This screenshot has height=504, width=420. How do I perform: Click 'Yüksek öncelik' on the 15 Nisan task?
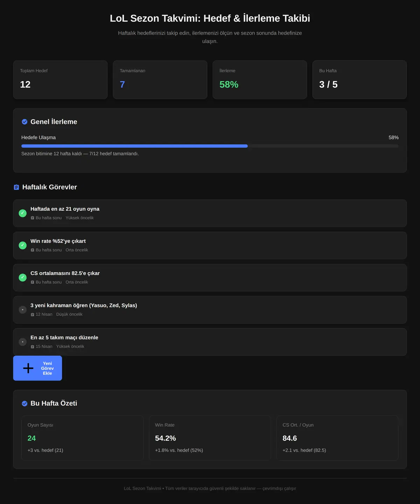(70, 346)
